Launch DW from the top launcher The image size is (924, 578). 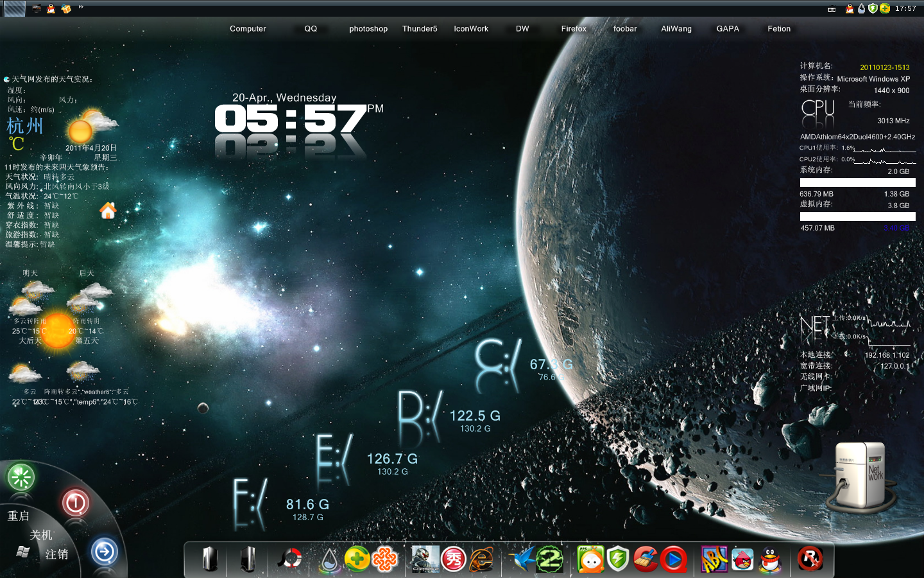click(522, 29)
